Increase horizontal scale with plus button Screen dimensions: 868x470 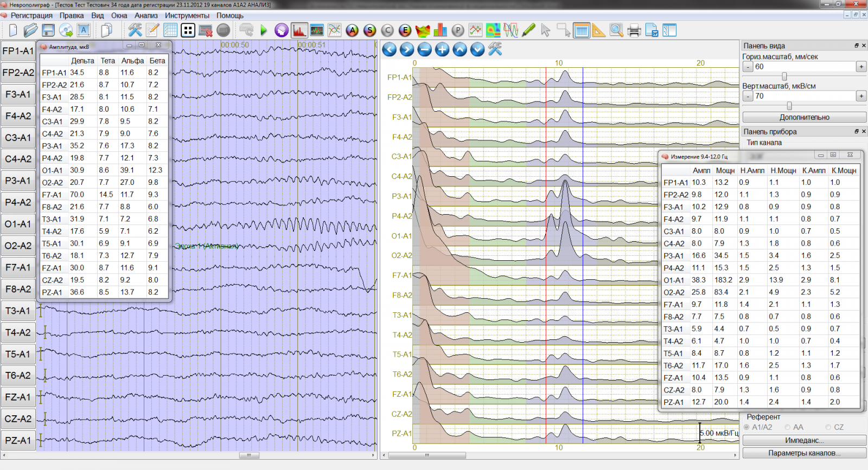tap(861, 67)
